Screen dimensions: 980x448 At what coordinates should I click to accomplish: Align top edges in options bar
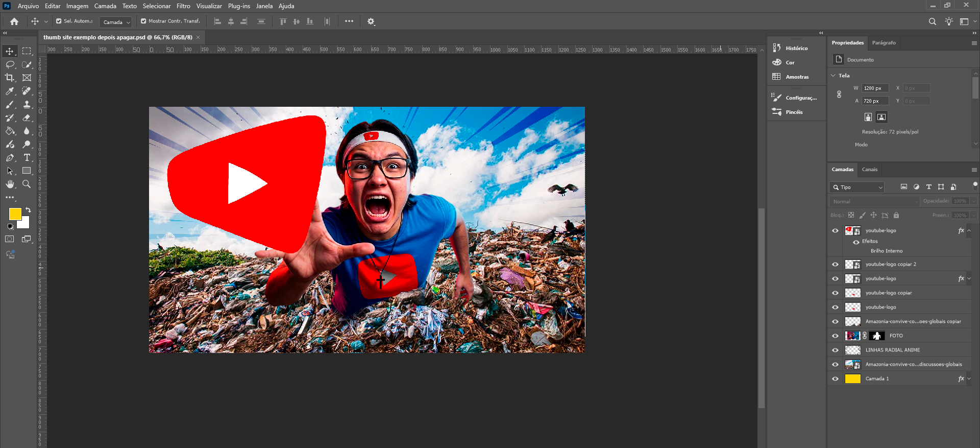pyautogui.click(x=283, y=21)
